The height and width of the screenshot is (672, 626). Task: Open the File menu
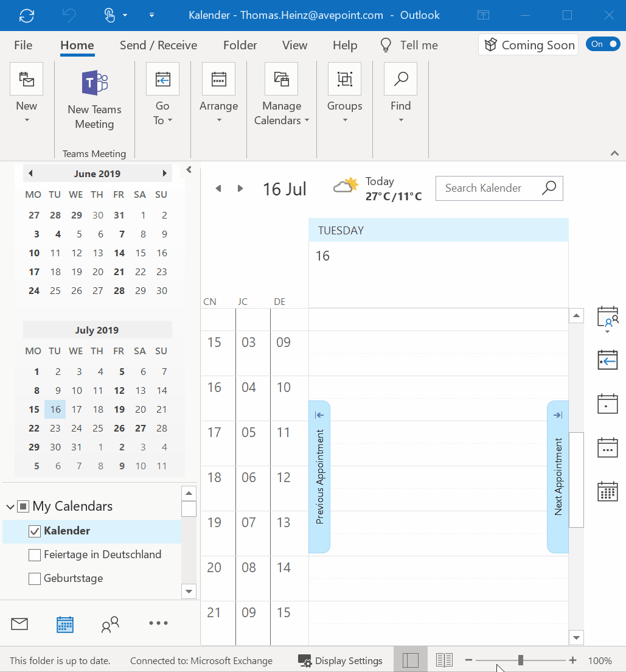(23, 45)
